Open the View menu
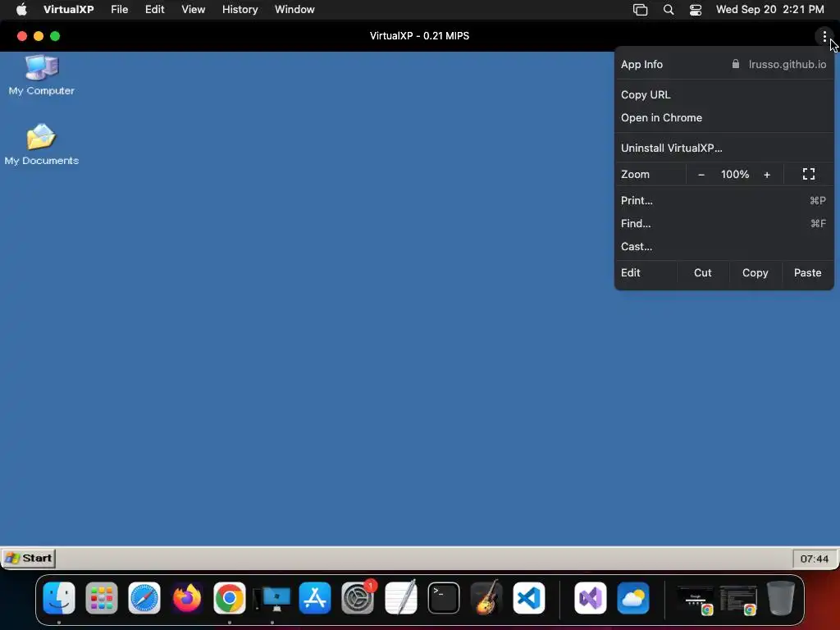 click(x=194, y=9)
